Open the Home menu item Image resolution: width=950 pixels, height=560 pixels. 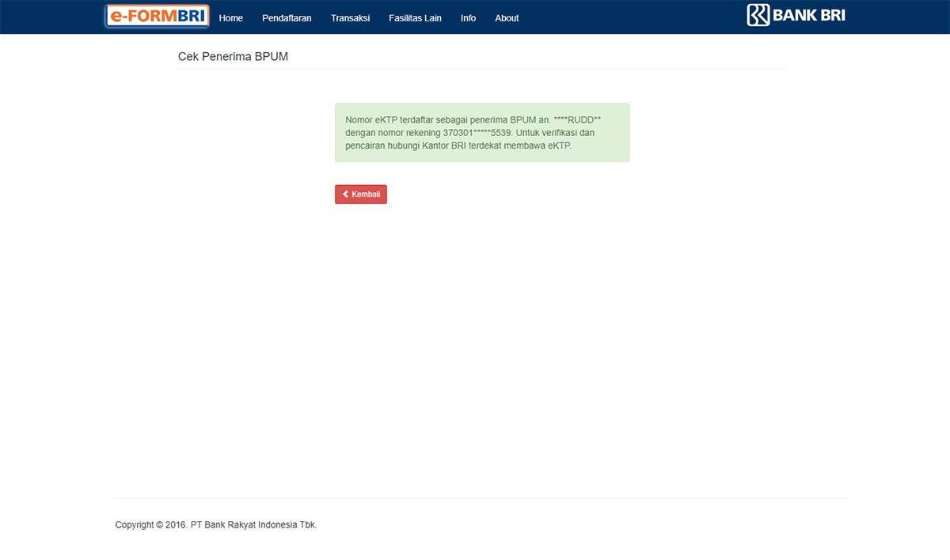pyautogui.click(x=230, y=18)
